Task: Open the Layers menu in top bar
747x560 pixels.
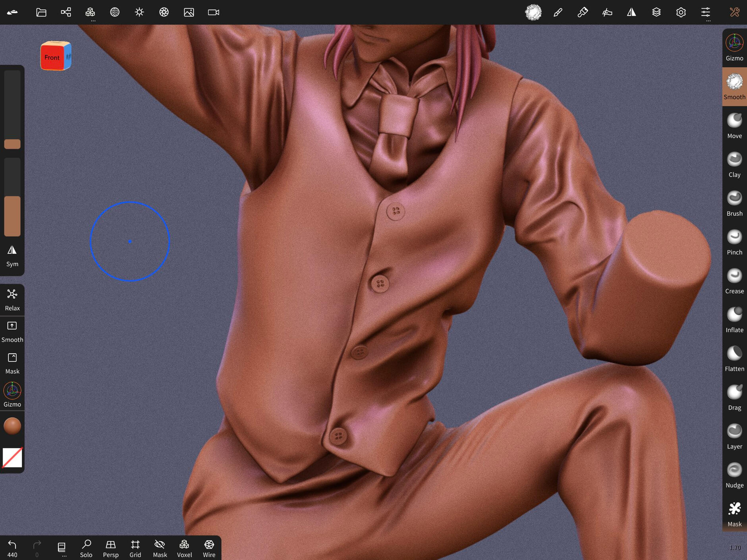Action: 656,12
